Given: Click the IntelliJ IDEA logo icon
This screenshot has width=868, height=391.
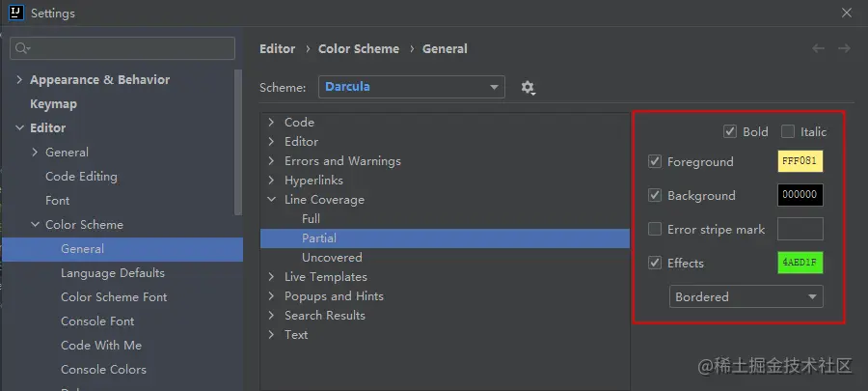Looking at the screenshot, I should point(17,13).
